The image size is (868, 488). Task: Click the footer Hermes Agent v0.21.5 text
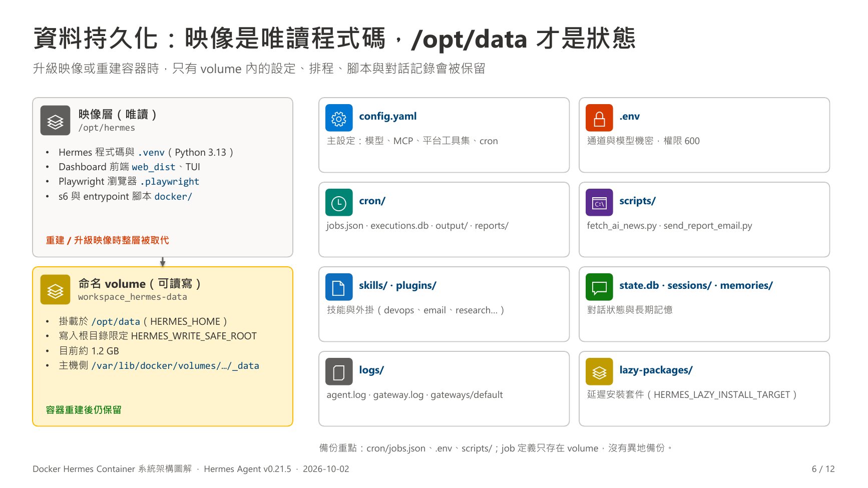pos(247,469)
